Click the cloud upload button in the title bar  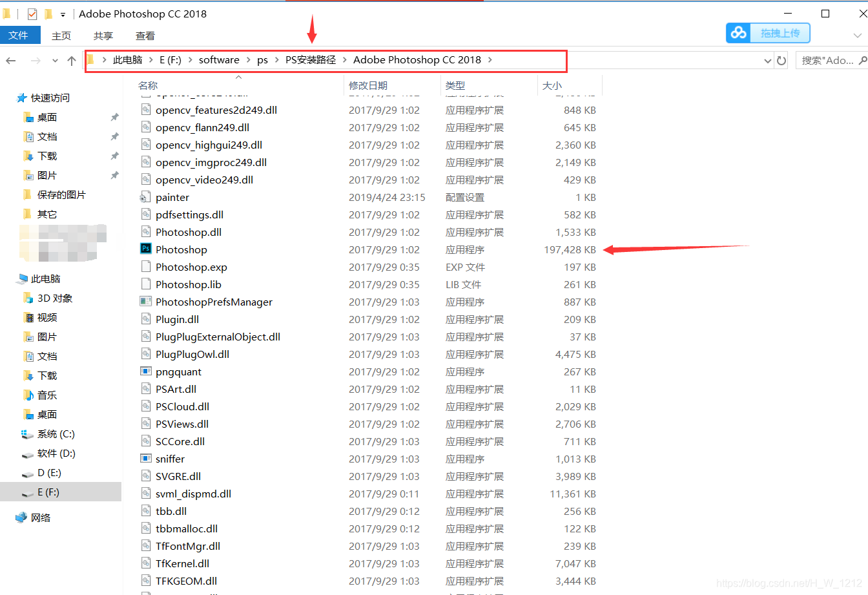(768, 33)
